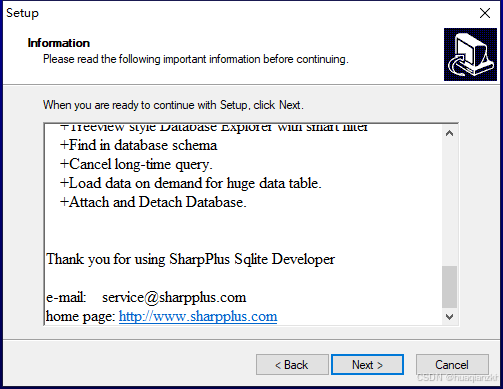The height and width of the screenshot is (389, 503).
Task: Click the '+Cancel long-time query.' line
Action: tap(136, 164)
